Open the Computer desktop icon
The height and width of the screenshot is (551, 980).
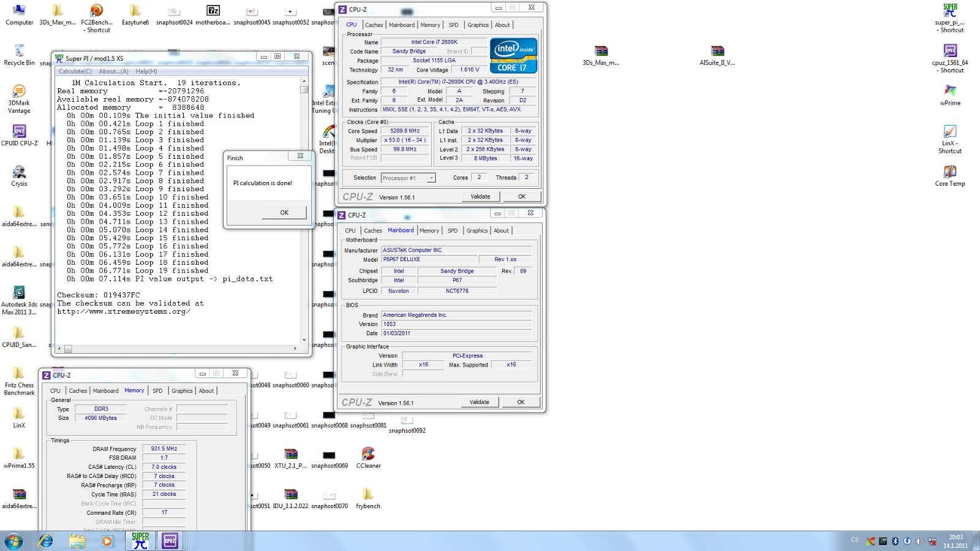point(19,15)
